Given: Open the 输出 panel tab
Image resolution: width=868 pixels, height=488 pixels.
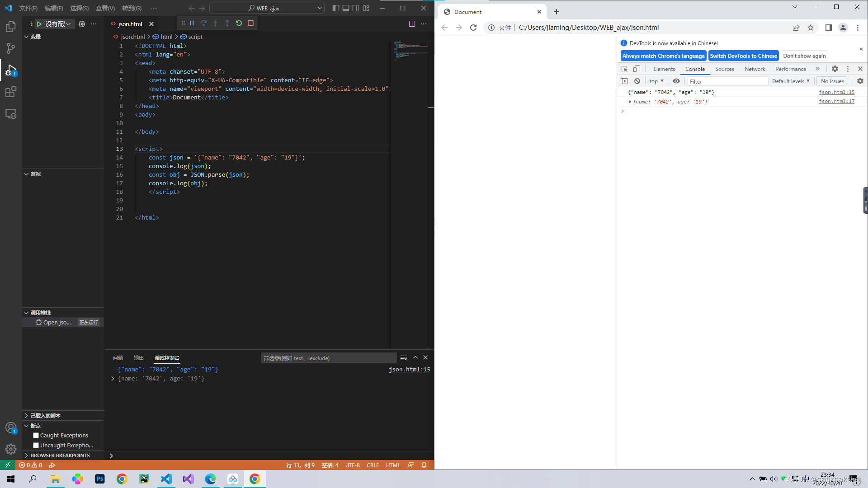Looking at the screenshot, I should click(138, 358).
